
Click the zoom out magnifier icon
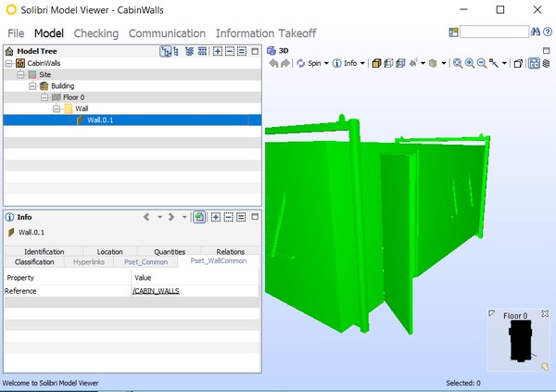(x=482, y=64)
